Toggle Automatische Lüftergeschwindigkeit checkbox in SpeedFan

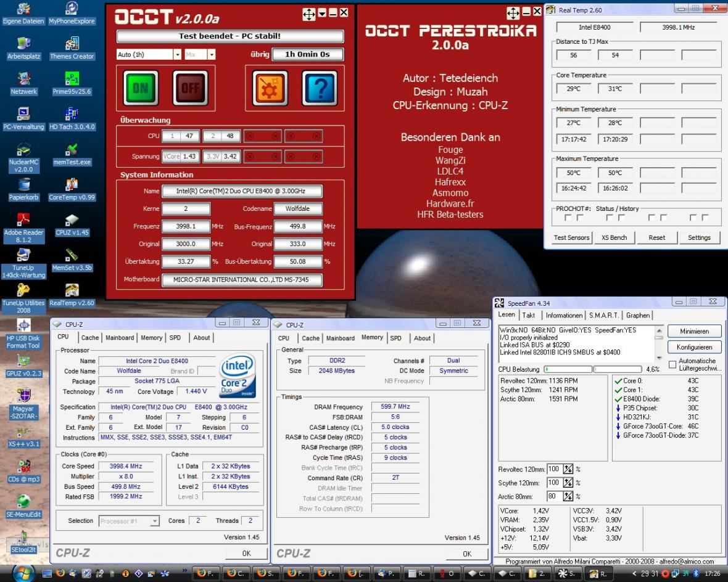[x=672, y=365]
